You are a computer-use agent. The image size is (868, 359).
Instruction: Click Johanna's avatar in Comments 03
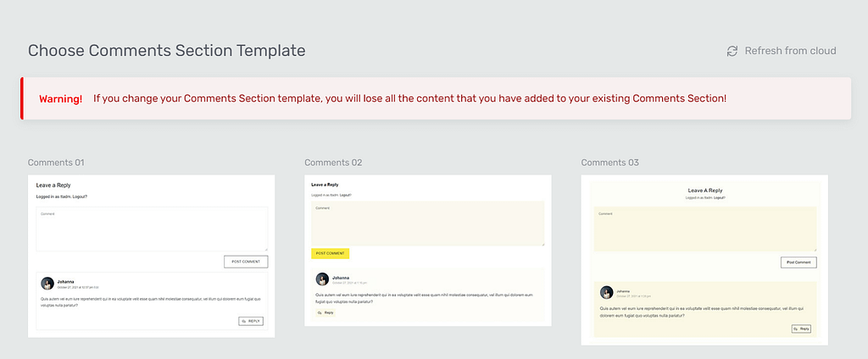coord(606,292)
